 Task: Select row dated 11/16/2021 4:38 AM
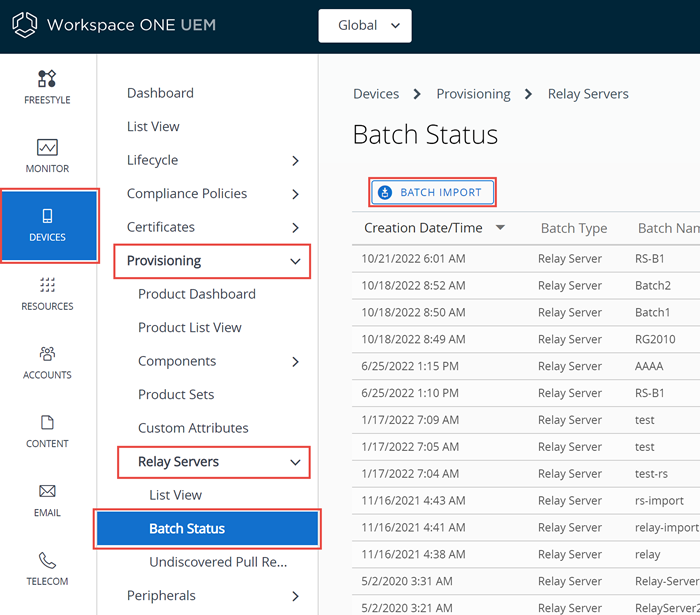(x=526, y=554)
